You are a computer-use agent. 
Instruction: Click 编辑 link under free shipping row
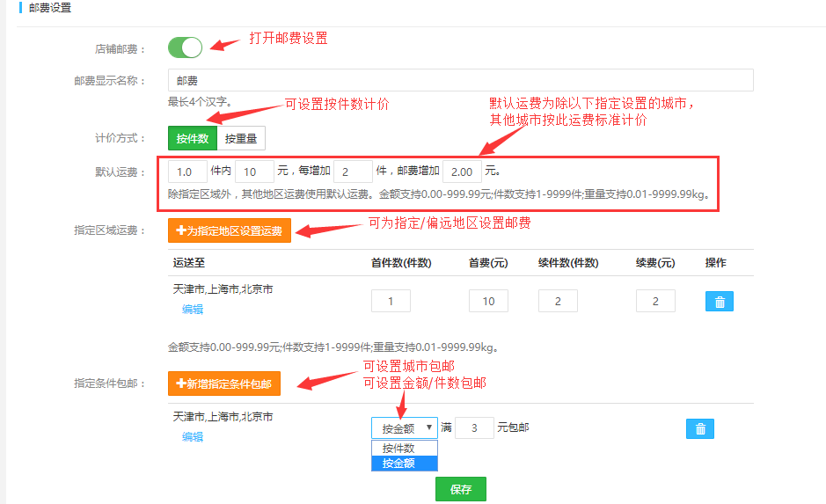pyautogui.click(x=193, y=436)
